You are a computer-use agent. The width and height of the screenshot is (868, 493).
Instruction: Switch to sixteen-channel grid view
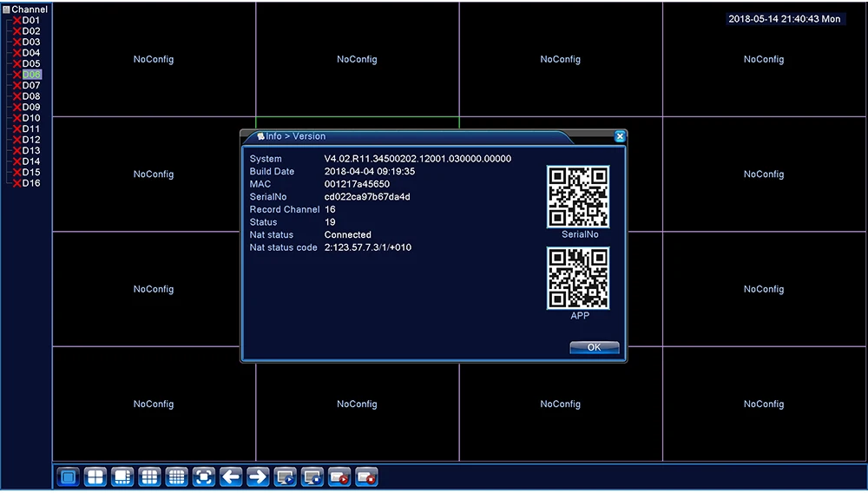[176, 477]
